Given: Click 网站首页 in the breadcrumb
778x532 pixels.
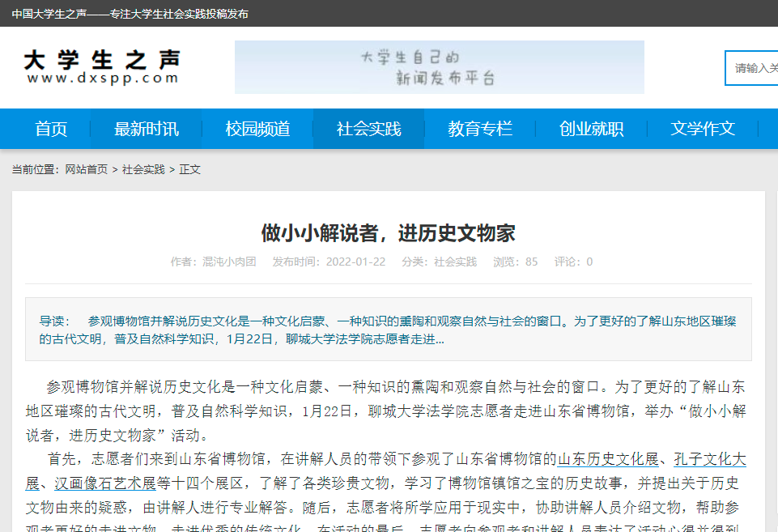Looking at the screenshot, I should coord(86,169).
